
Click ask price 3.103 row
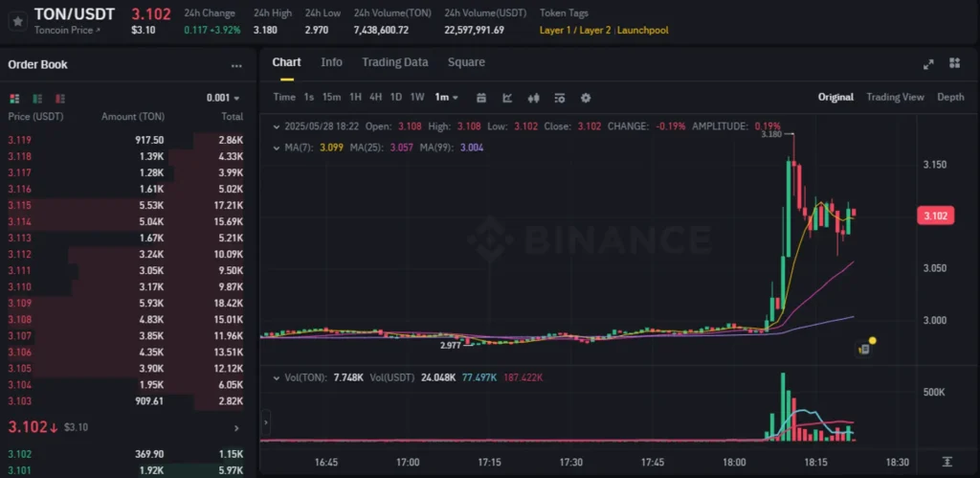coord(125,401)
